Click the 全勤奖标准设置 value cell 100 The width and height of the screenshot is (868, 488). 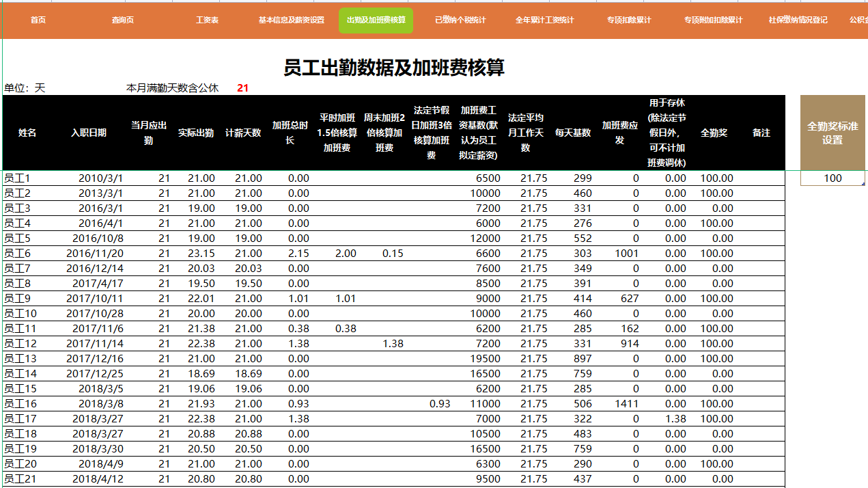tap(832, 178)
